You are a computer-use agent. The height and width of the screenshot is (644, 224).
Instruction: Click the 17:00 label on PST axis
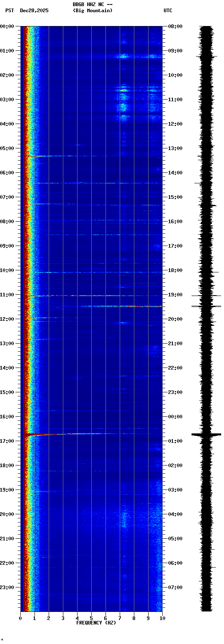point(7,441)
